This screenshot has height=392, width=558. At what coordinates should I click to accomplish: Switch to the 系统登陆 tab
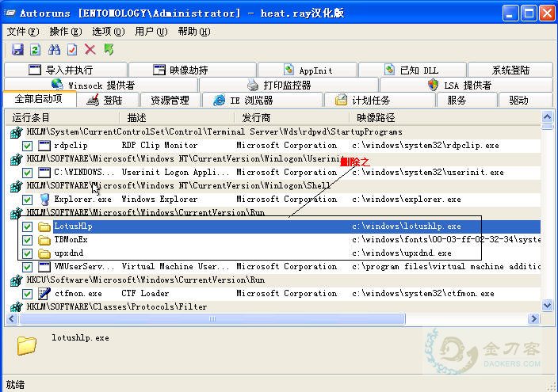510,70
